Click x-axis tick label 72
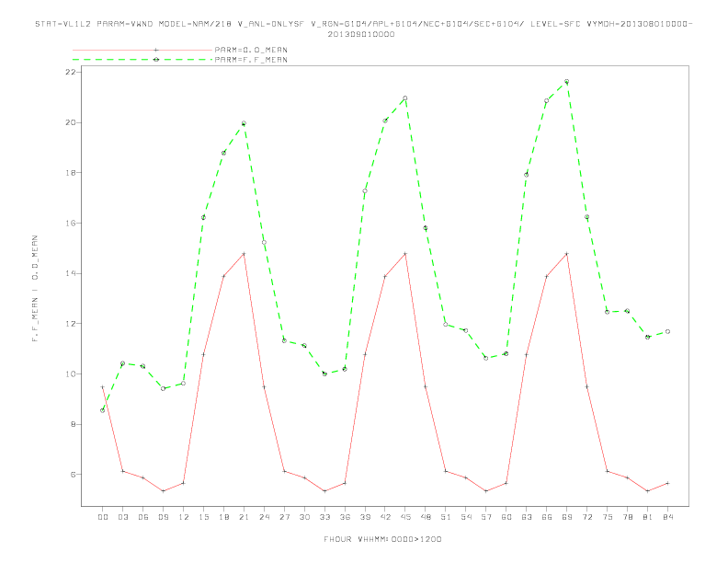 pos(586,517)
